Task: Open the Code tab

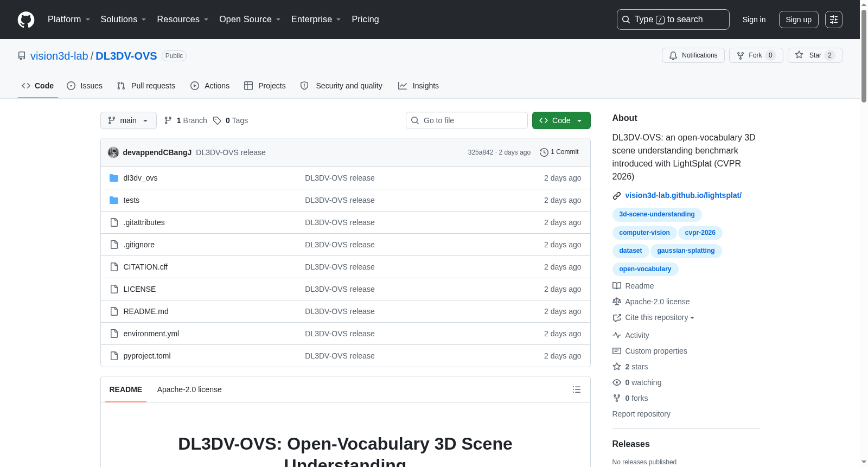Action: [x=38, y=86]
